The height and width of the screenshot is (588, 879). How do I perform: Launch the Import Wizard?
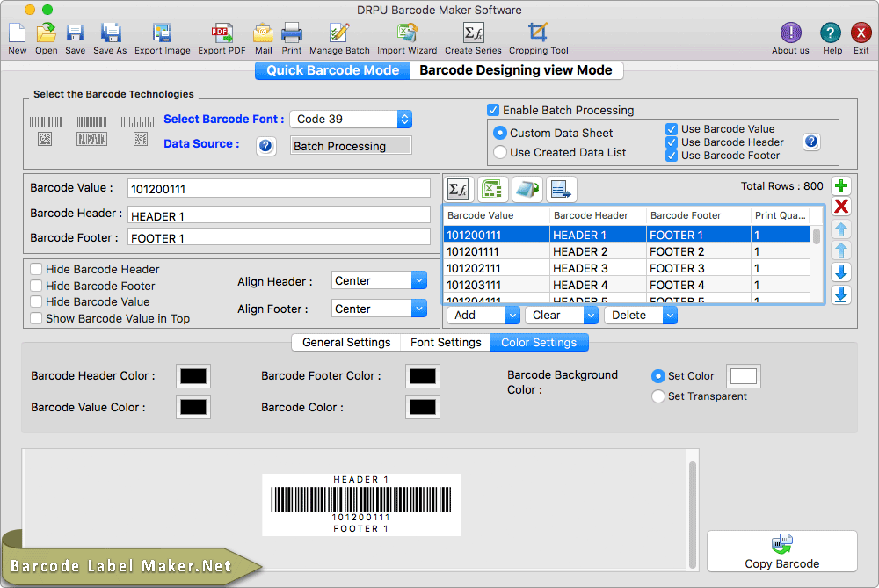pos(408,33)
